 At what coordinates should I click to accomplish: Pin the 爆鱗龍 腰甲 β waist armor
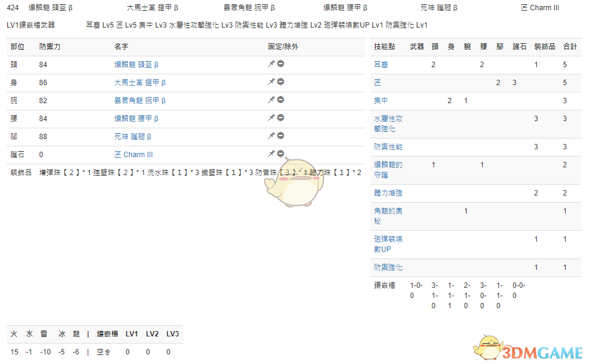[x=271, y=118]
